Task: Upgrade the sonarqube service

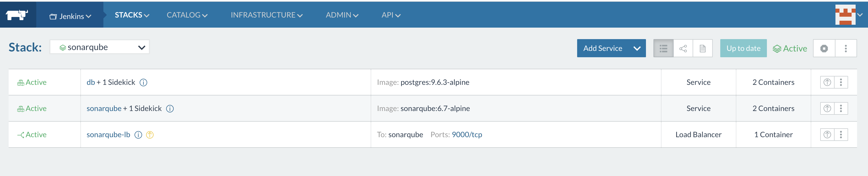Action: (x=827, y=108)
